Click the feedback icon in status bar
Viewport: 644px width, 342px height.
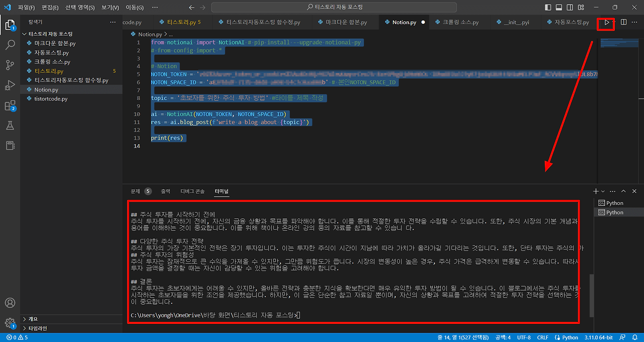click(x=623, y=337)
